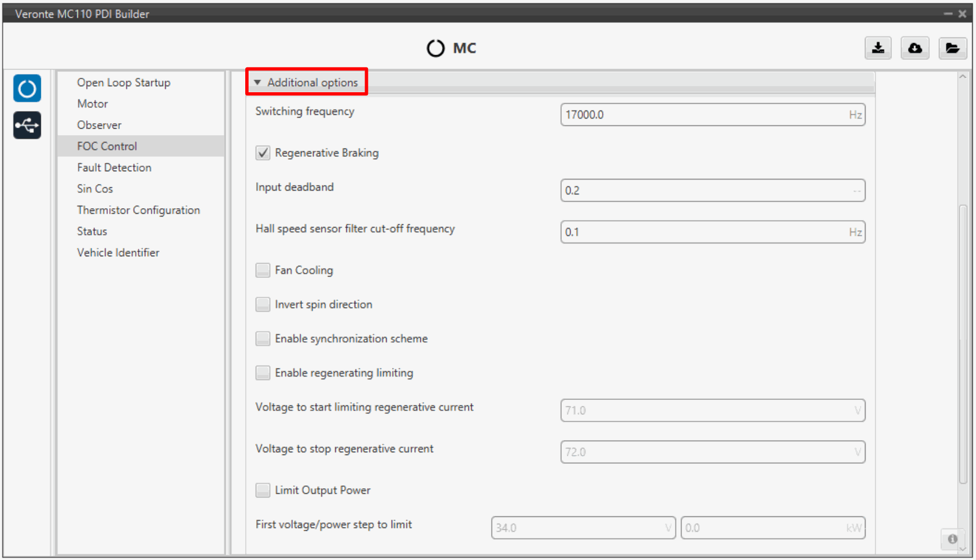Select Thermistor Configuration in sidebar

click(x=138, y=210)
